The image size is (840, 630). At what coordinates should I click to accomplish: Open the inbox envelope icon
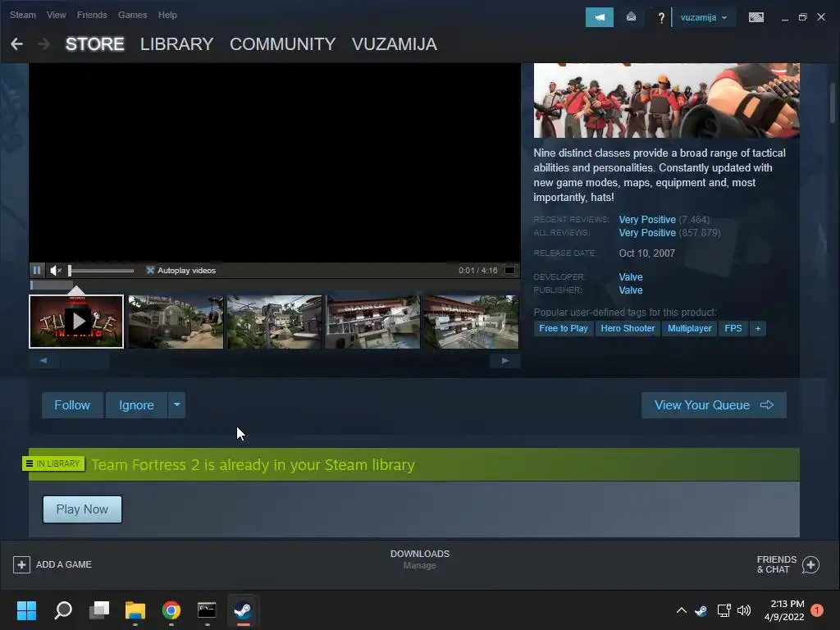coord(631,17)
